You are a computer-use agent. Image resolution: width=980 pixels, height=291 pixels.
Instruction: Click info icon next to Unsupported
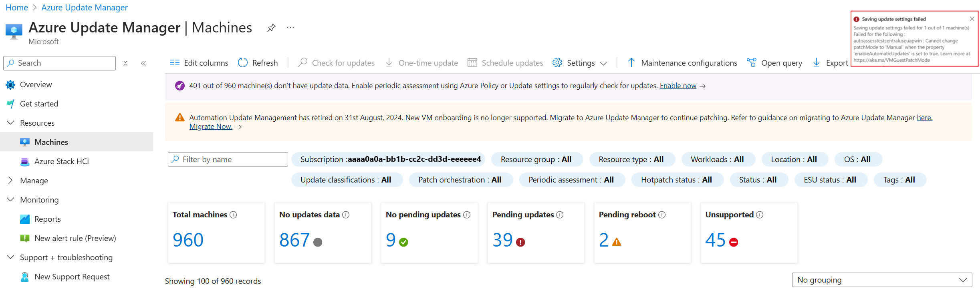pos(760,215)
